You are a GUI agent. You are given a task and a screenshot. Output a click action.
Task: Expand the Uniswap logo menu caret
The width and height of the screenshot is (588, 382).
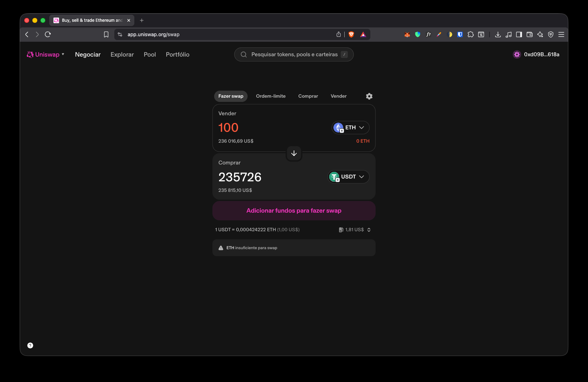(63, 54)
